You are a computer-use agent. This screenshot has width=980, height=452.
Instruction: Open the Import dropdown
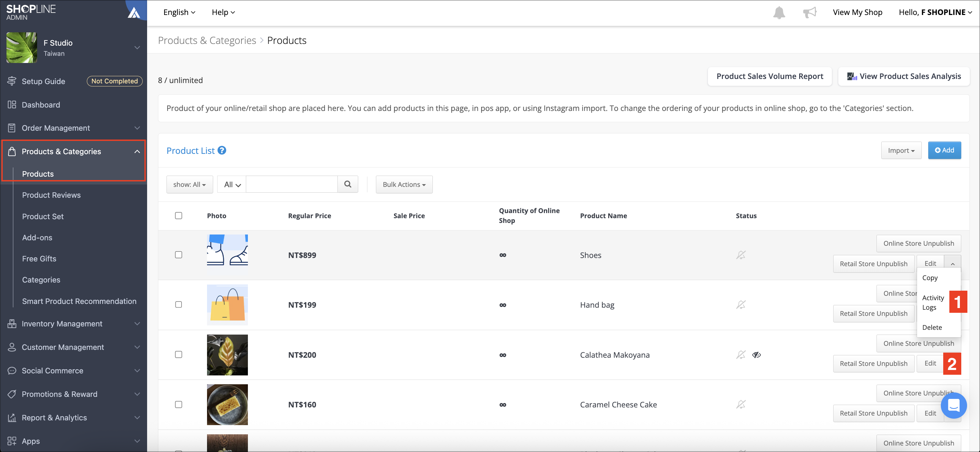click(901, 150)
